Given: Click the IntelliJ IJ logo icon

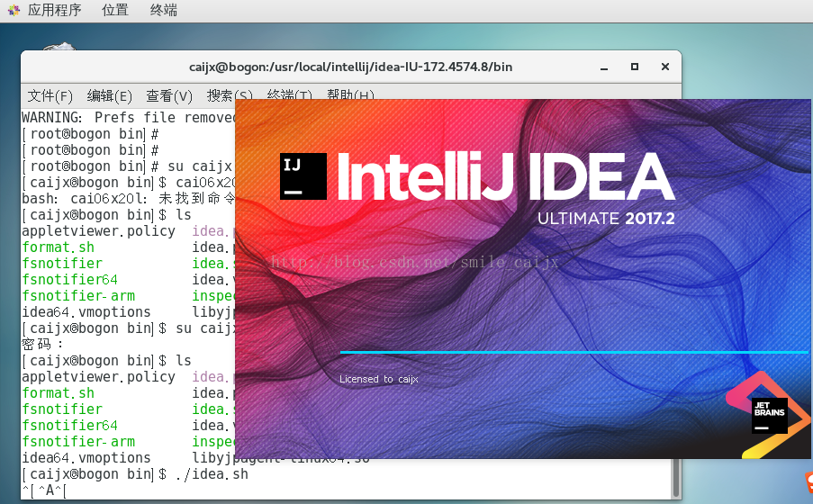Looking at the screenshot, I should tap(303, 176).
